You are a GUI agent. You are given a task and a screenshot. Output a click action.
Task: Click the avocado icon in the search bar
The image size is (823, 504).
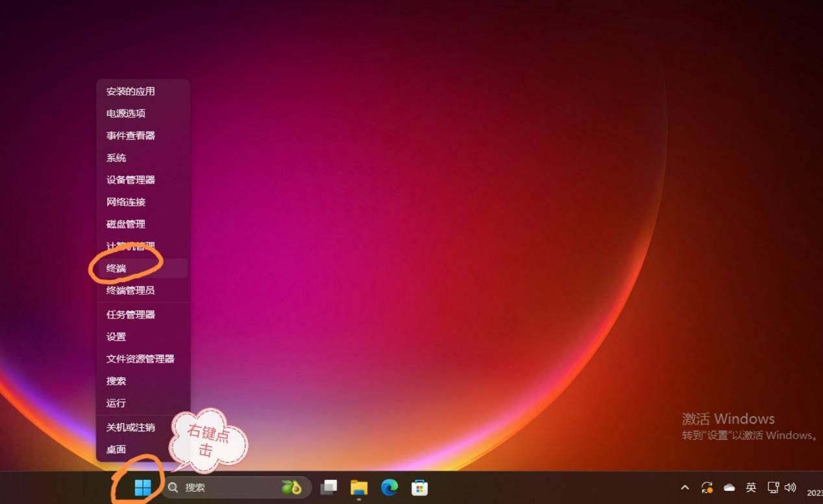pos(290,487)
